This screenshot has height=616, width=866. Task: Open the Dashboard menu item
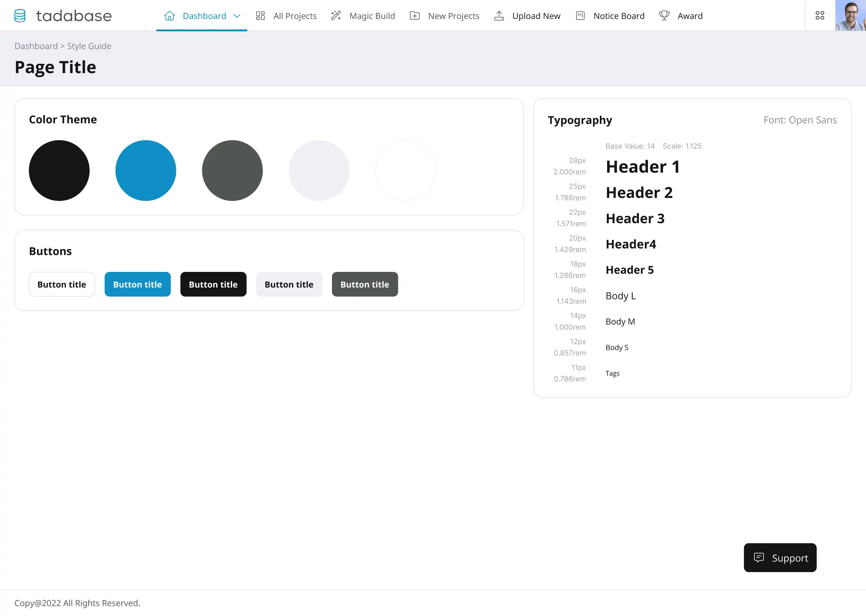pyautogui.click(x=202, y=16)
